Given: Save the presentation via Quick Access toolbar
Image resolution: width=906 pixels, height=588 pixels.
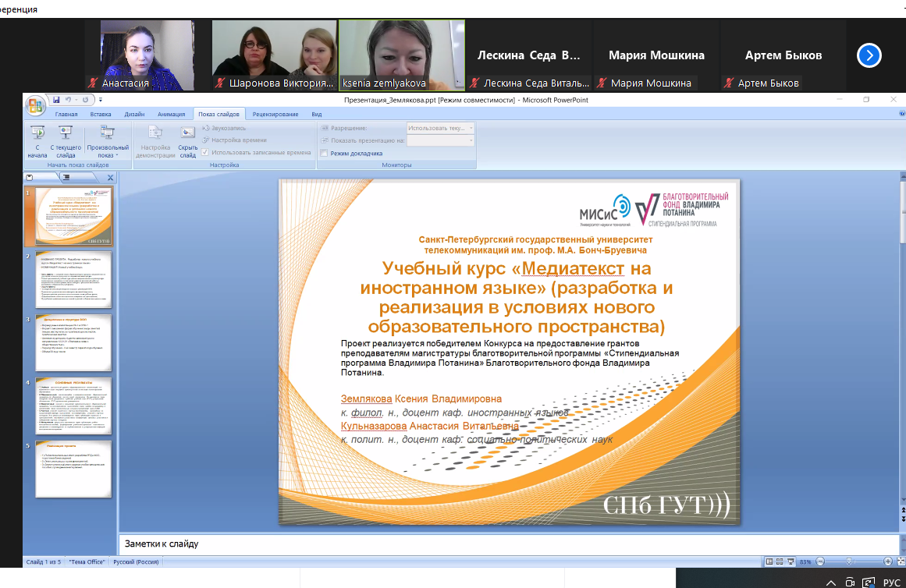Looking at the screenshot, I should coord(56,100).
